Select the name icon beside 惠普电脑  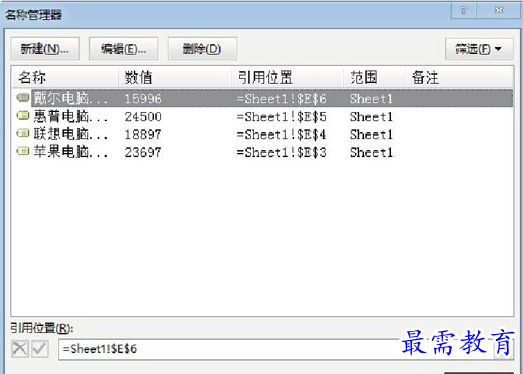click(23, 116)
